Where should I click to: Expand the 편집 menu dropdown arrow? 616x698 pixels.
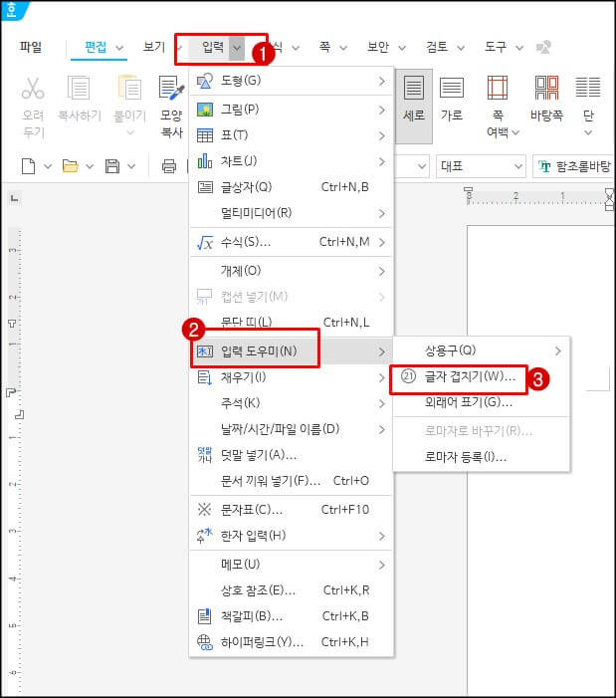[x=119, y=48]
